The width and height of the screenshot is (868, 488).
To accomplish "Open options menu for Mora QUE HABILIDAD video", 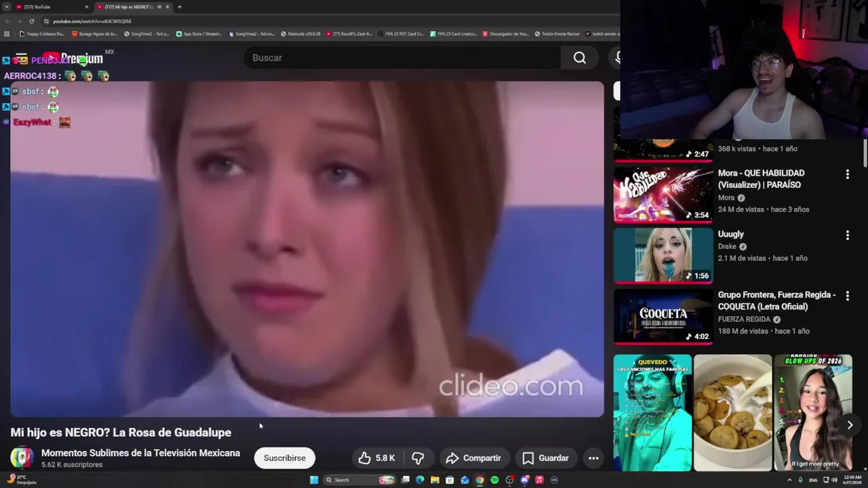I will tap(847, 174).
